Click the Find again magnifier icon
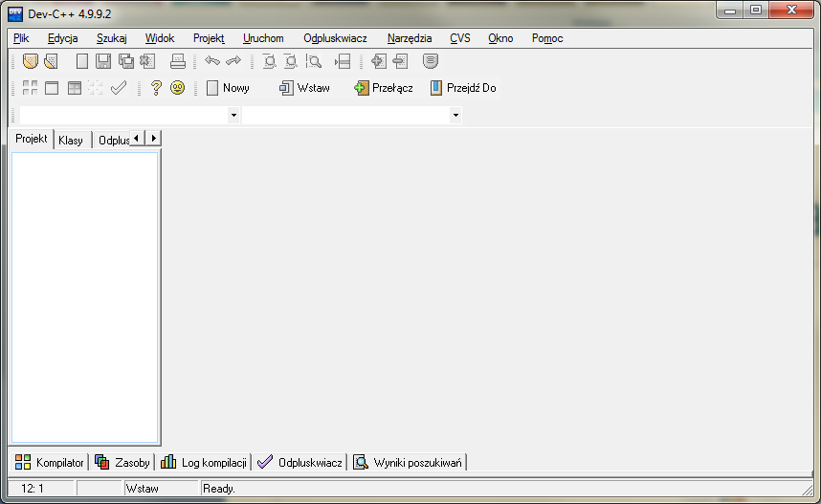This screenshot has width=821, height=504. coord(314,61)
